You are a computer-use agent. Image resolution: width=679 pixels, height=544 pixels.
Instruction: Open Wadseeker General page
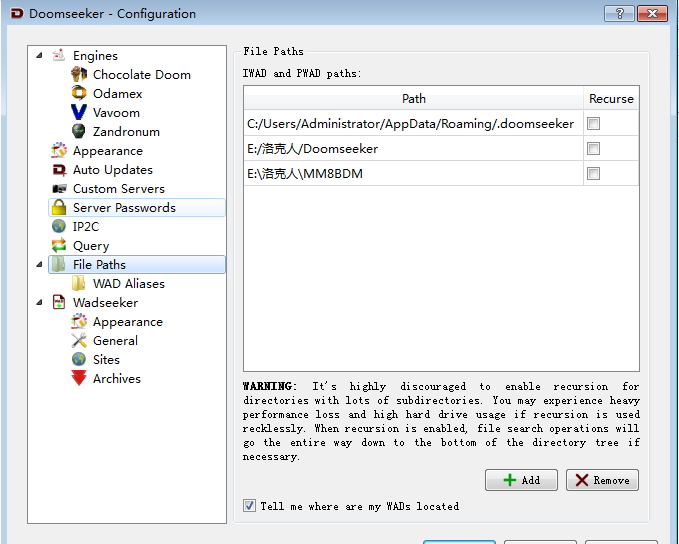pyautogui.click(x=115, y=340)
